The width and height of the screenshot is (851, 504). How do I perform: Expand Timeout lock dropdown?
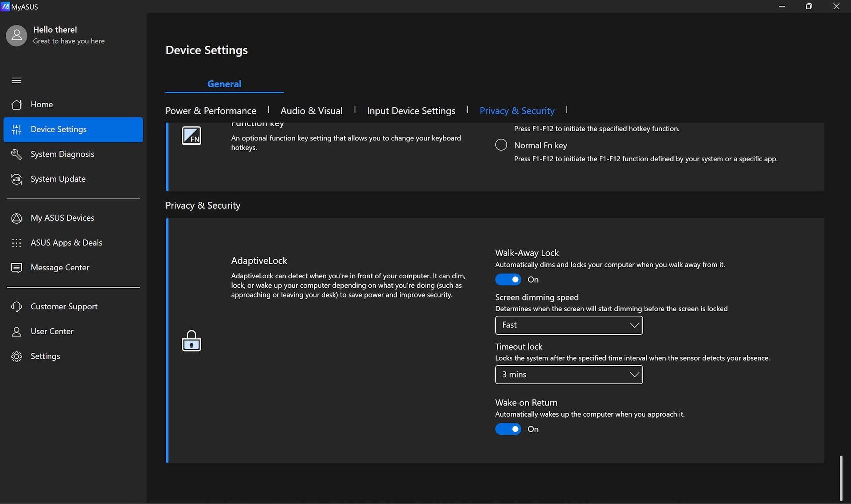[x=634, y=375]
